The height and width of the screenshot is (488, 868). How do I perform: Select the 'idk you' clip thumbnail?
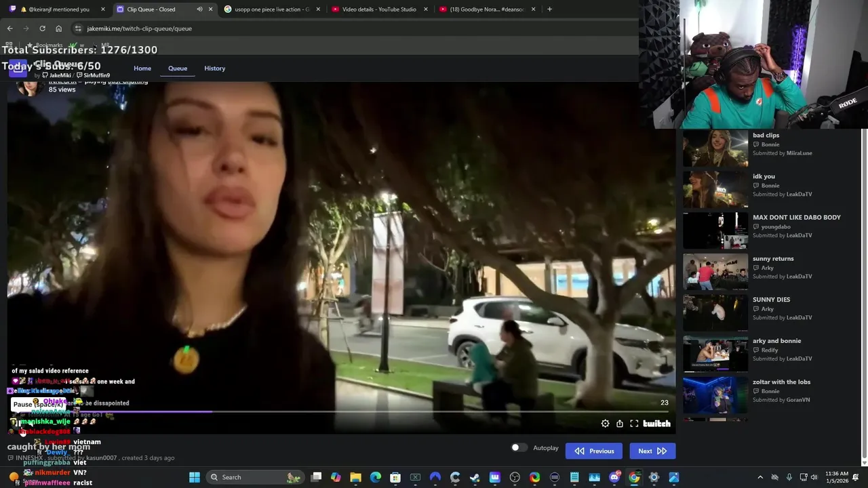(715, 189)
